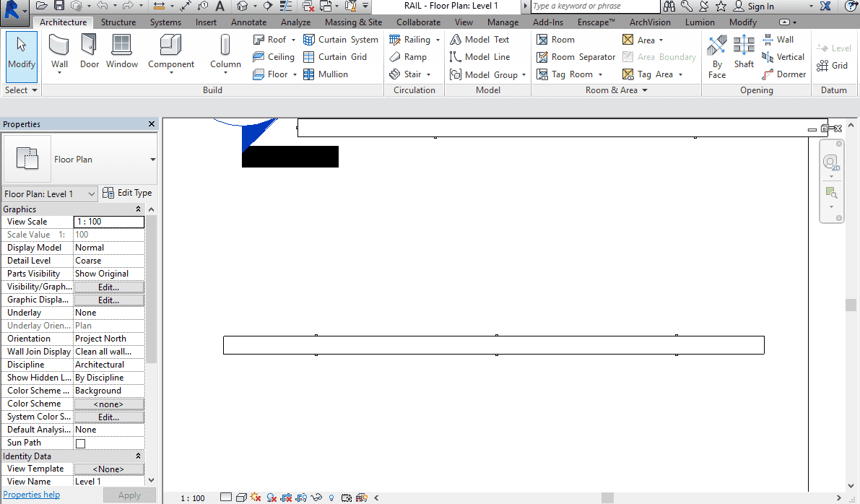Collapse the Identity Data section
Image resolution: width=860 pixels, height=504 pixels.
tap(139, 456)
